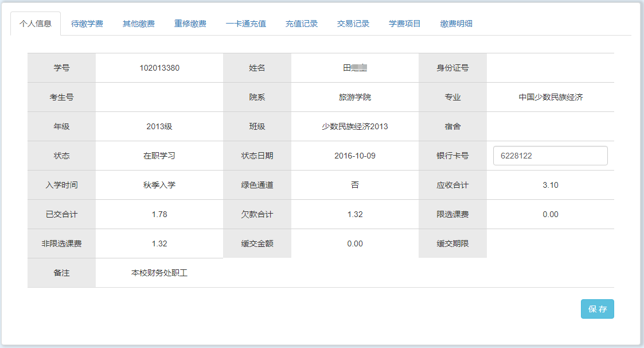Click the 应收合计 amount 3.10

[x=551, y=185]
